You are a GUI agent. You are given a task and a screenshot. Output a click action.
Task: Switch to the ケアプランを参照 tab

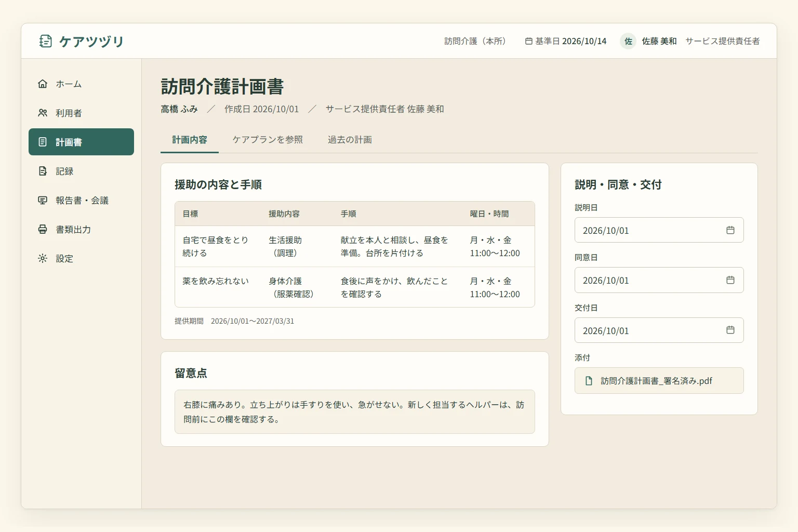tap(268, 140)
